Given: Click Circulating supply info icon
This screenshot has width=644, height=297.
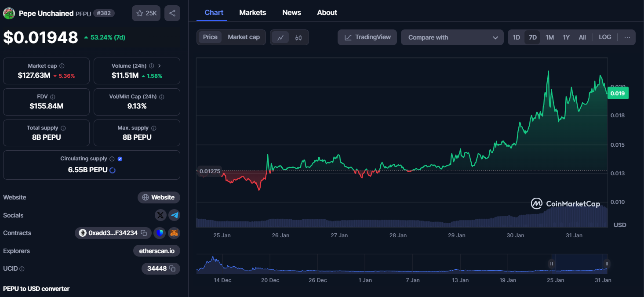Looking at the screenshot, I should [112, 159].
